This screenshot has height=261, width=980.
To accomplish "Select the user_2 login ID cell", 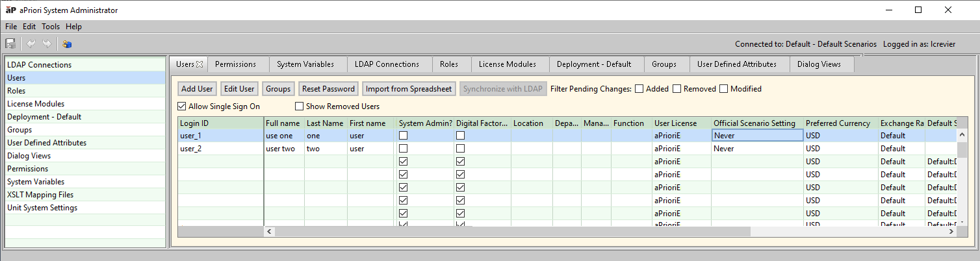I will point(221,149).
